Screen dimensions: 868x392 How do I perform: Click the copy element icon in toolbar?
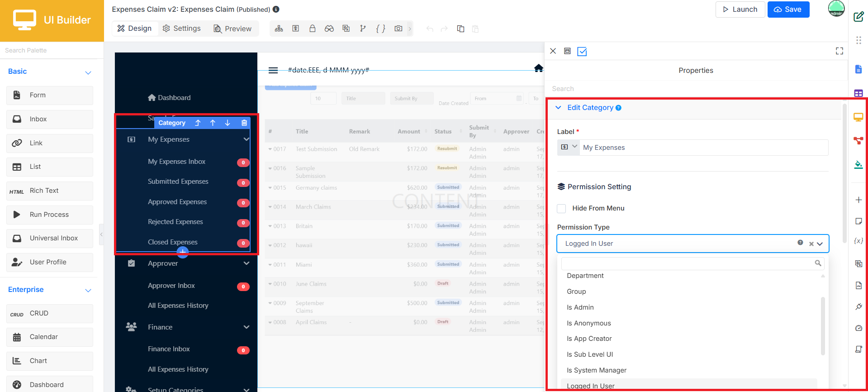click(x=460, y=29)
